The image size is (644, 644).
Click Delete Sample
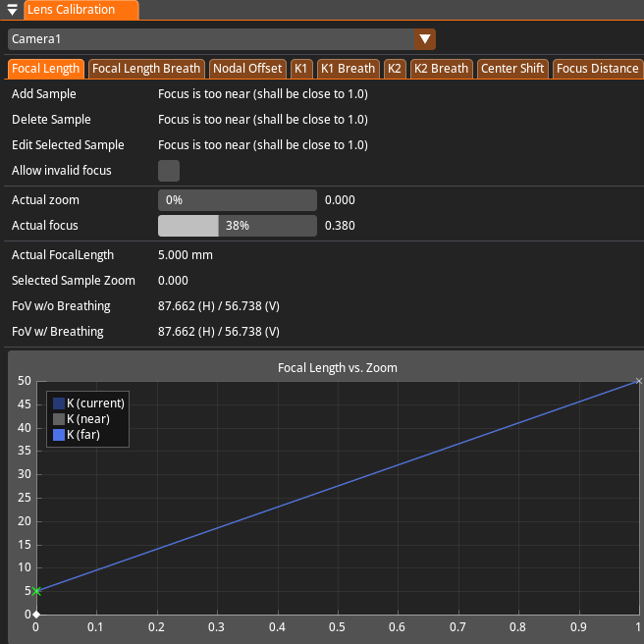51,120
